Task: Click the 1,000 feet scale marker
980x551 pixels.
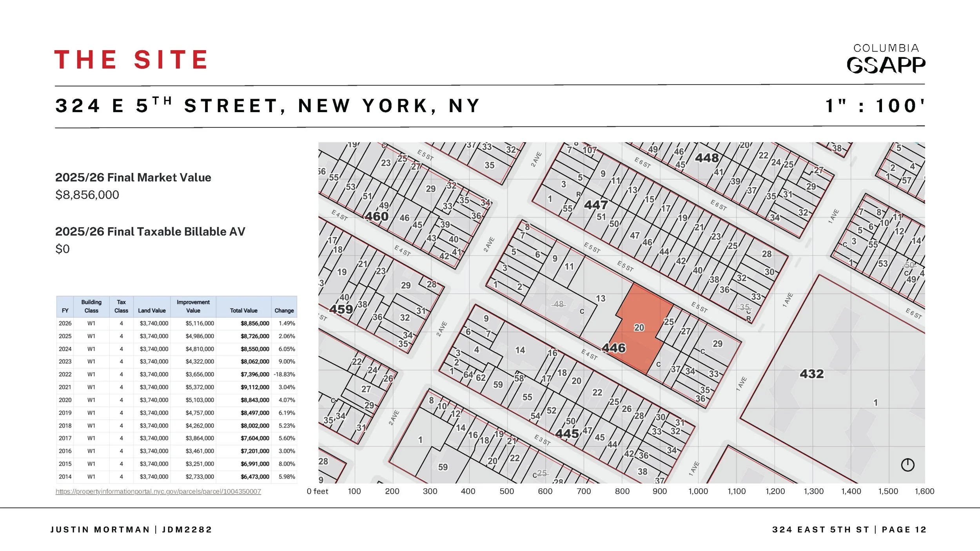Action: [x=698, y=491]
